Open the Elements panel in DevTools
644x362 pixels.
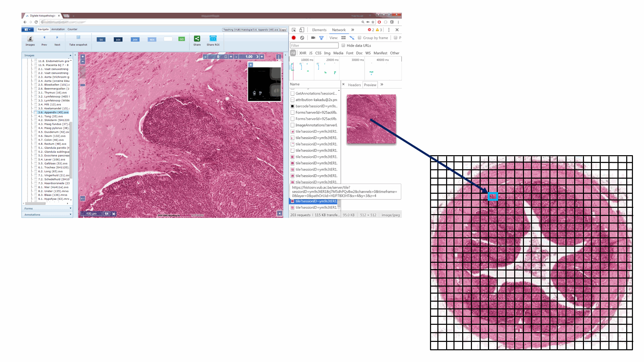[x=319, y=30]
